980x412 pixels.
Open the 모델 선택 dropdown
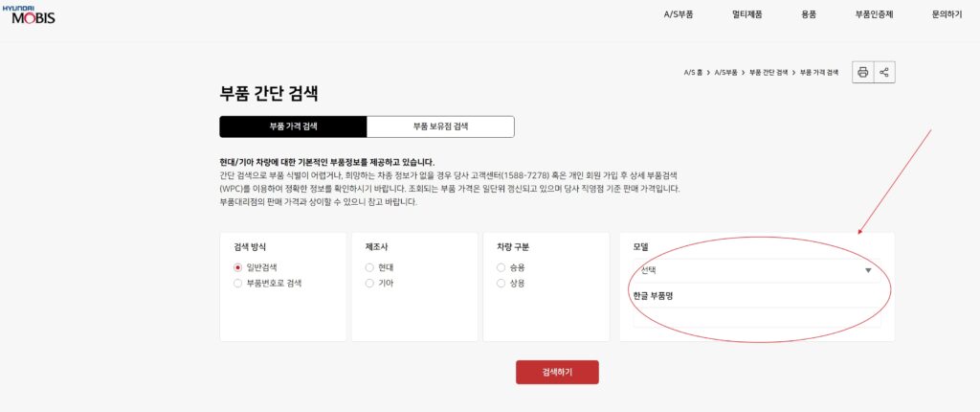click(x=757, y=270)
